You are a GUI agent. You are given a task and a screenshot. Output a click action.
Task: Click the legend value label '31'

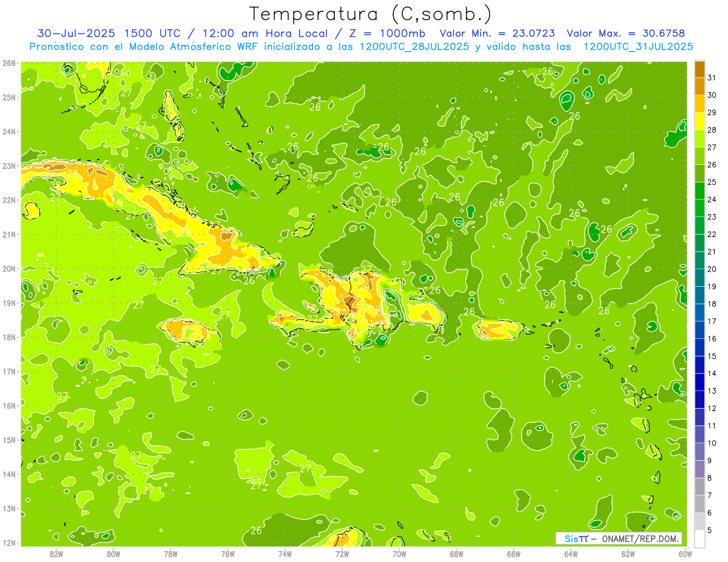tap(712, 78)
